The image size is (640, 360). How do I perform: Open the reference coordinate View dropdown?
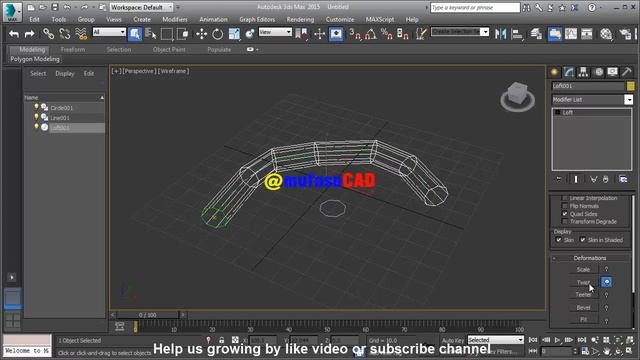275,32
